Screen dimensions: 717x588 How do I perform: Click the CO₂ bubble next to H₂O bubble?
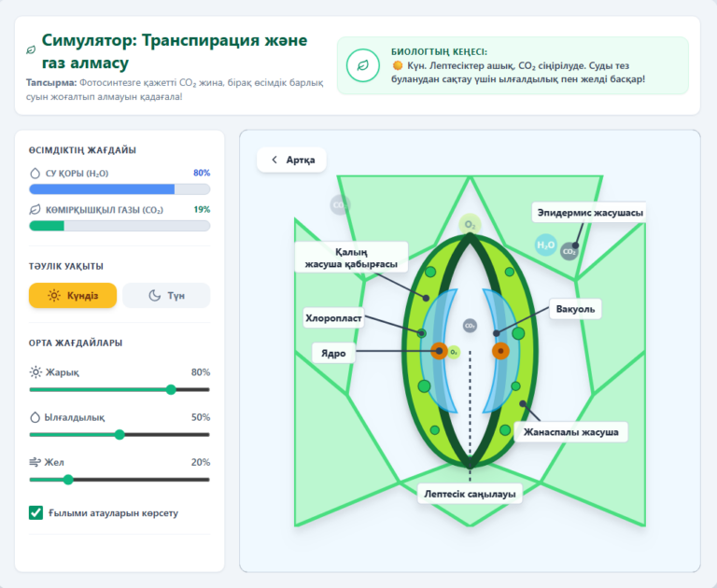point(569,251)
